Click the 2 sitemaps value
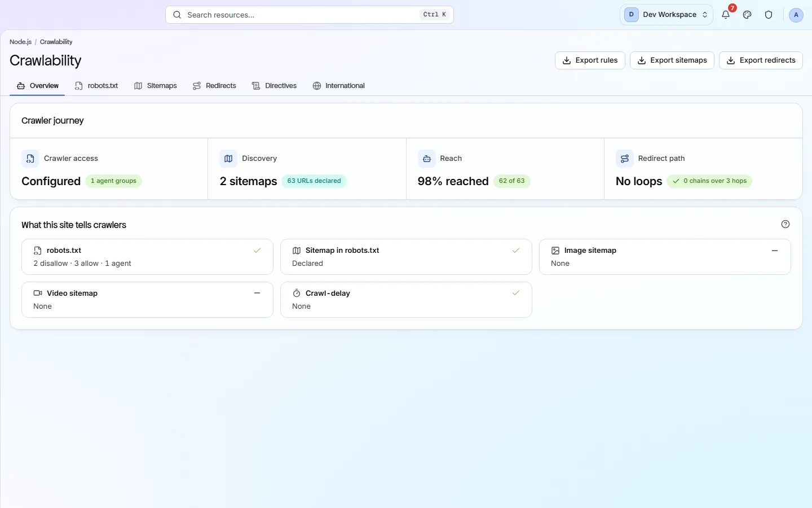 coord(249,181)
